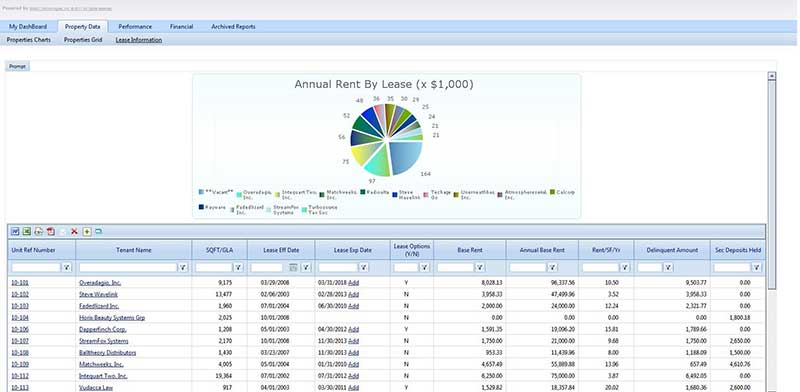Image resolution: width=800 pixels, height=392 pixels.
Task: Sort by Lease Exp Date column header
Action: pos(353,250)
